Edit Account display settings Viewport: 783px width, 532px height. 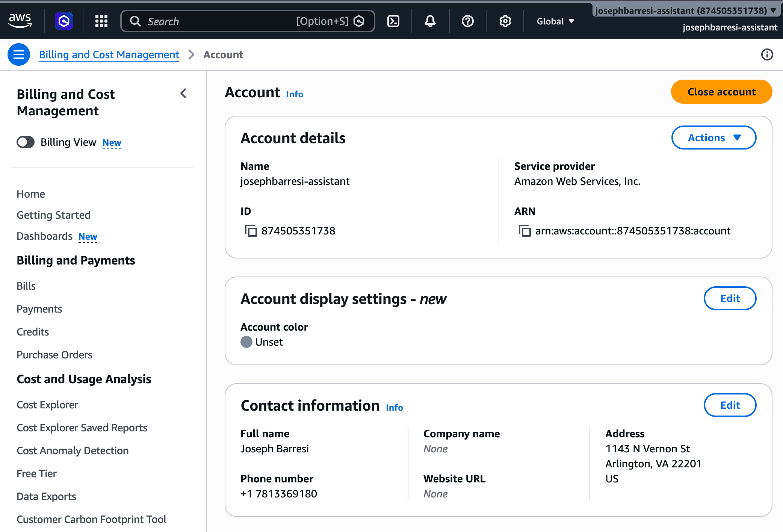click(730, 298)
